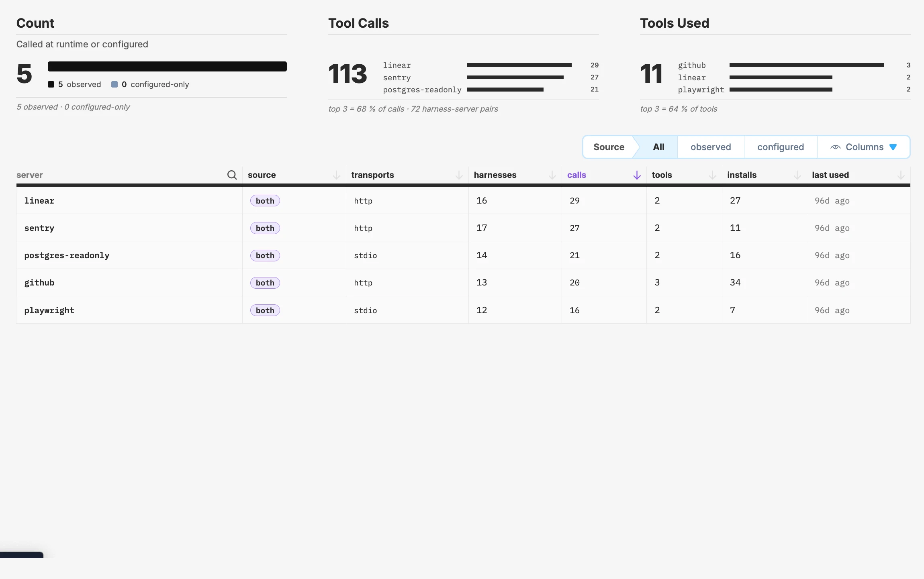Sort by installs column arrow

(797, 175)
